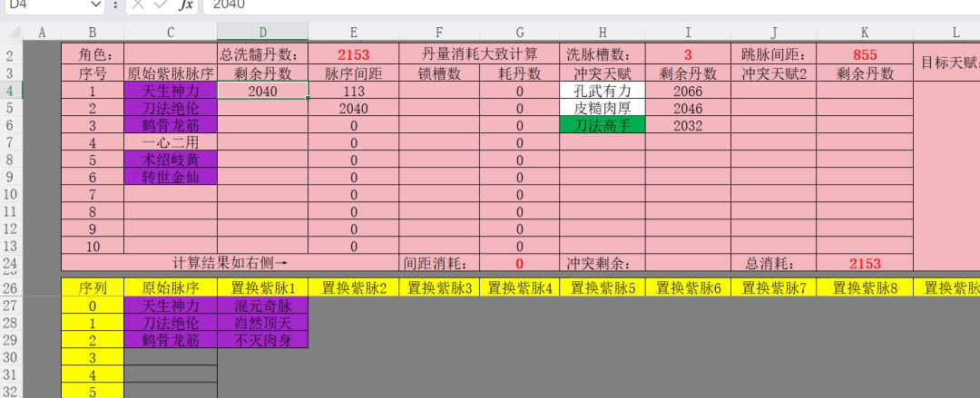Image resolution: width=980 pixels, height=398 pixels.
Task: Select column K header
Action: (865, 32)
